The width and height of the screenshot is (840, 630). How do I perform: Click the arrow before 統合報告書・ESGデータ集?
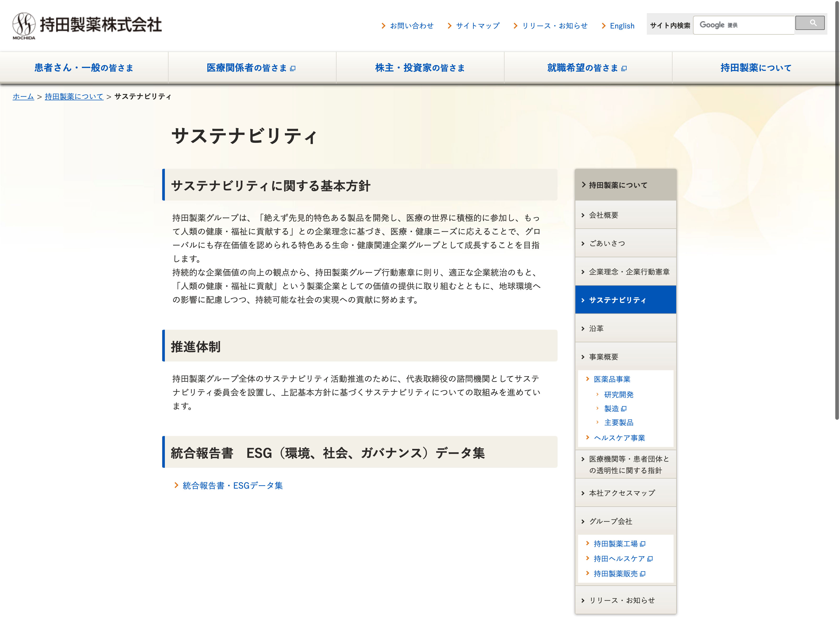click(176, 485)
